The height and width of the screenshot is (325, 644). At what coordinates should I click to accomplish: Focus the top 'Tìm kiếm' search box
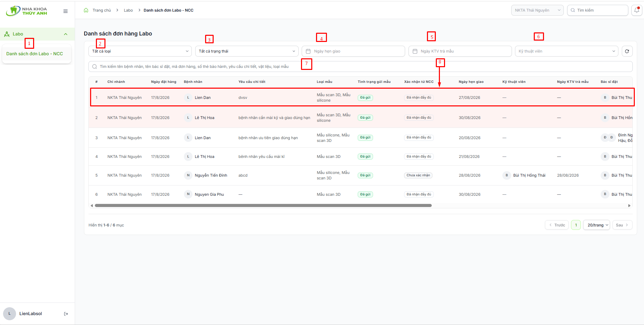[598, 10]
